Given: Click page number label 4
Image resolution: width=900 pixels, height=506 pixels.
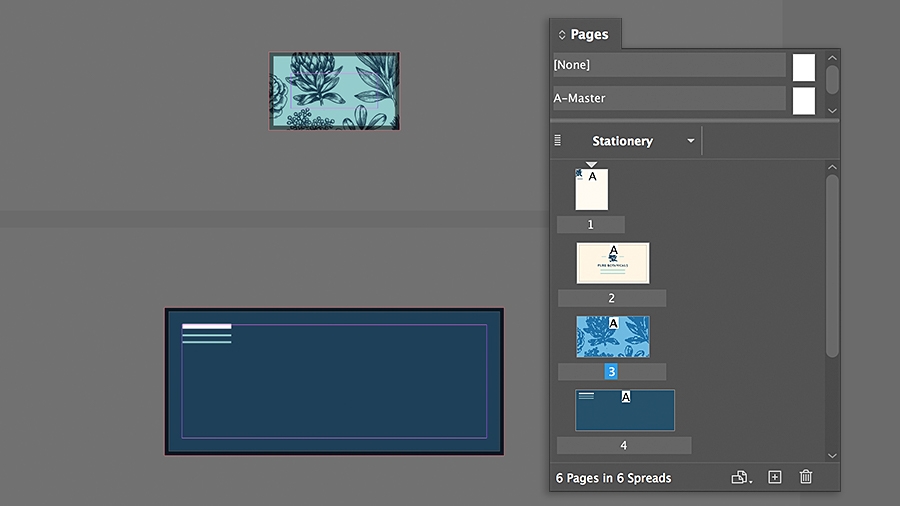Looking at the screenshot, I should [x=624, y=445].
